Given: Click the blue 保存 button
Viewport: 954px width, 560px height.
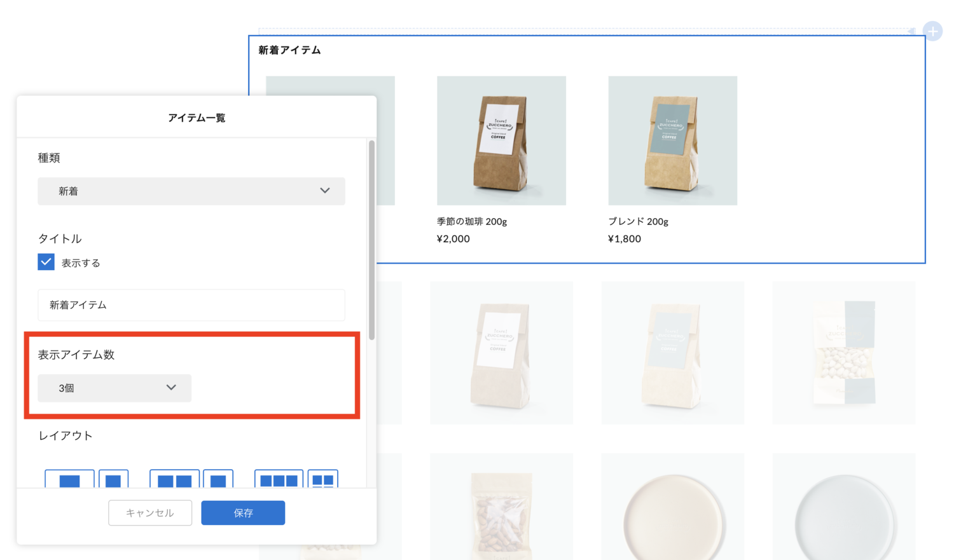Looking at the screenshot, I should pos(243,513).
